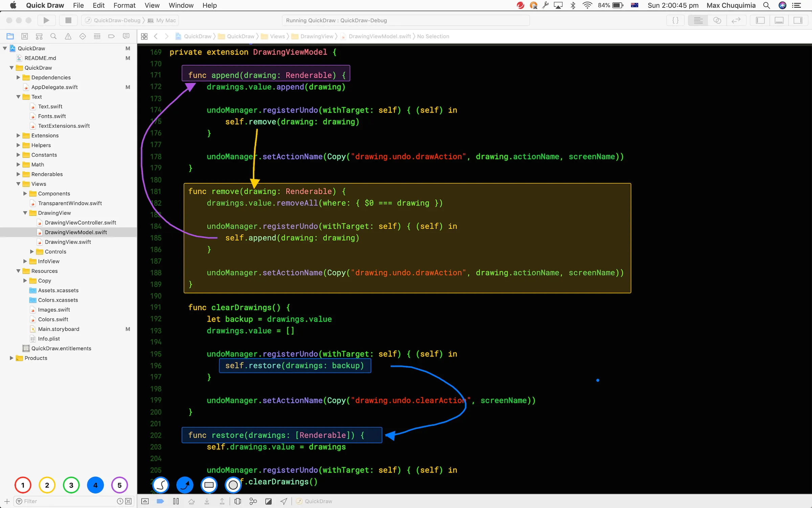Select the arrow drawing tool
This screenshot has height=508, width=812.
coord(185,485)
